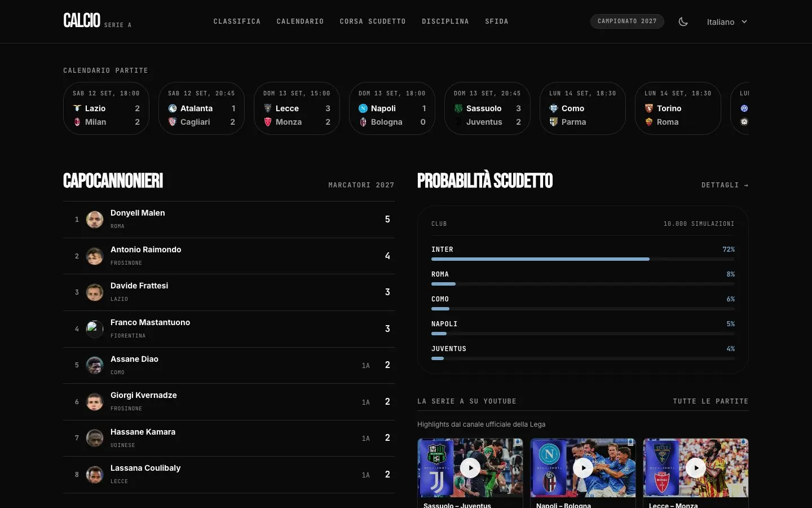
Task: Click the Lazio crest in the first match card
Action: (x=77, y=108)
